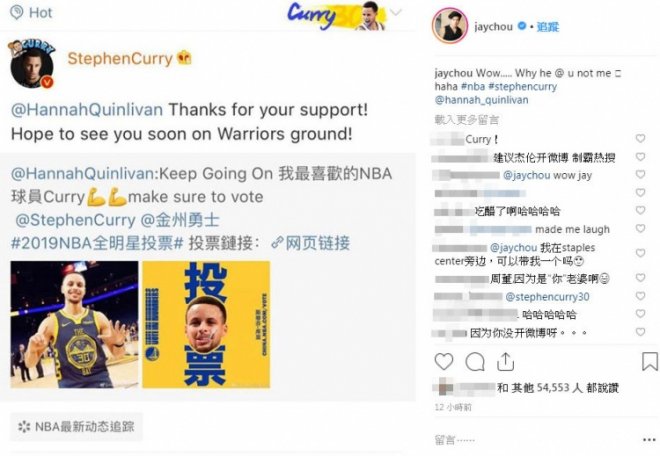Image resolution: width=660 pixels, height=456 pixels.
Task: Open the three-dot more options menu
Action: (x=649, y=440)
